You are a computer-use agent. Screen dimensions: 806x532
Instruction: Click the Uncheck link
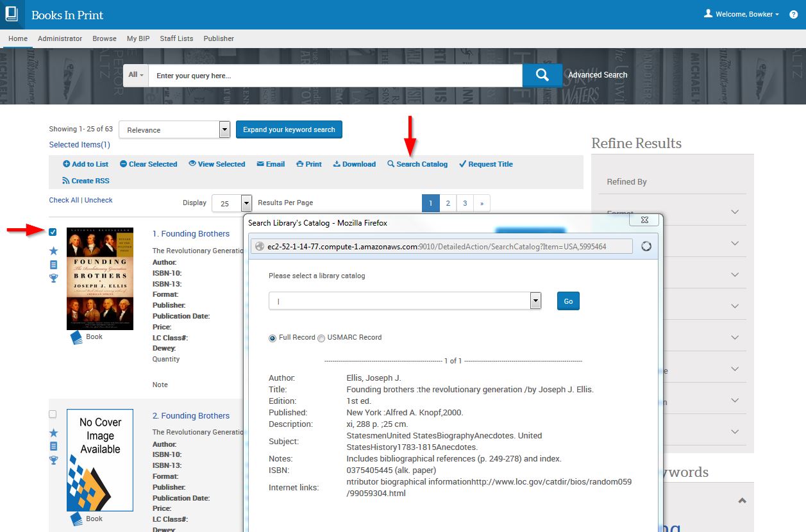click(x=99, y=200)
